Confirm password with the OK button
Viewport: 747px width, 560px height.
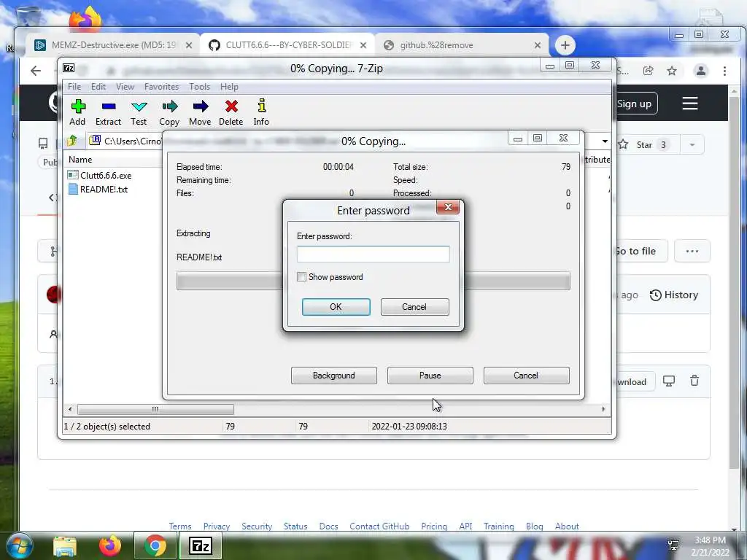(x=336, y=307)
